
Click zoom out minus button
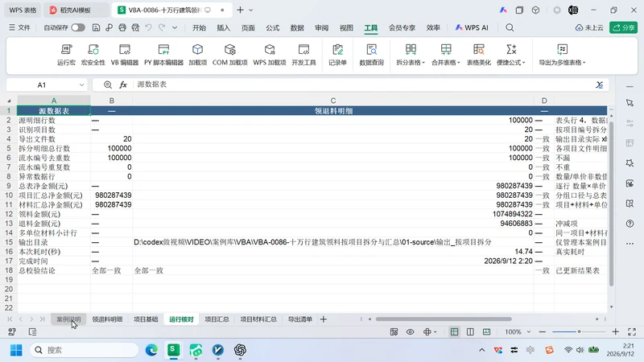click(x=543, y=331)
